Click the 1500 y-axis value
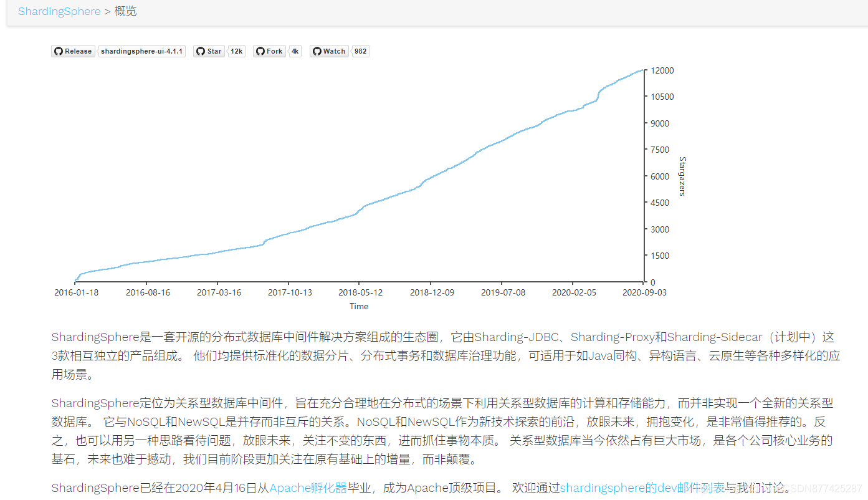The height and width of the screenshot is (500, 868). [661, 256]
